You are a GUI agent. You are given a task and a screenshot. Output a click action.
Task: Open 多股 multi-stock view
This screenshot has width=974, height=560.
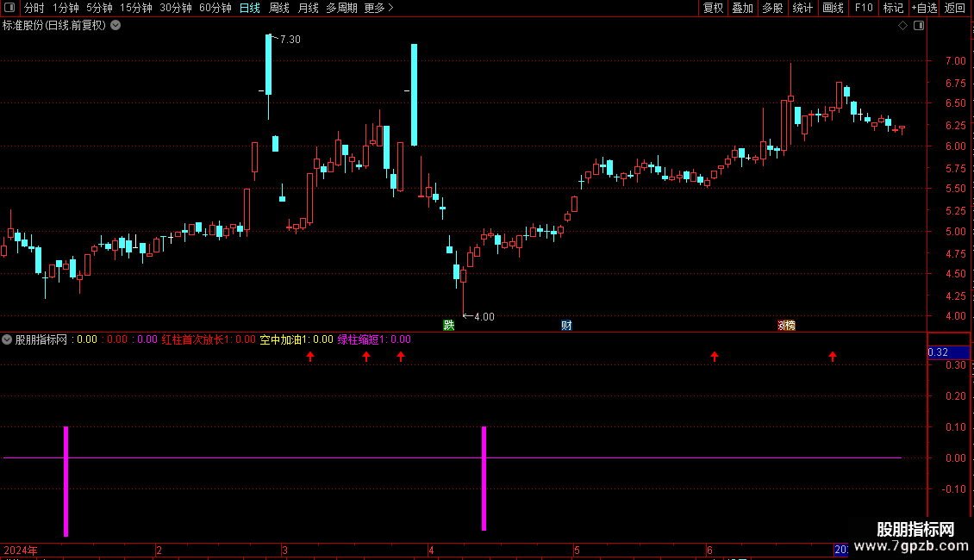[x=772, y=8]
